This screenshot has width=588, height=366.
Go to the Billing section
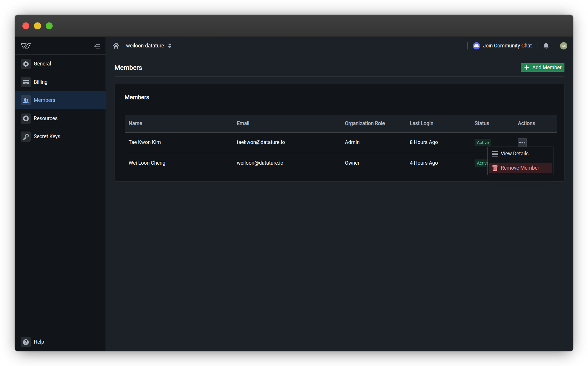pos(40,82)
